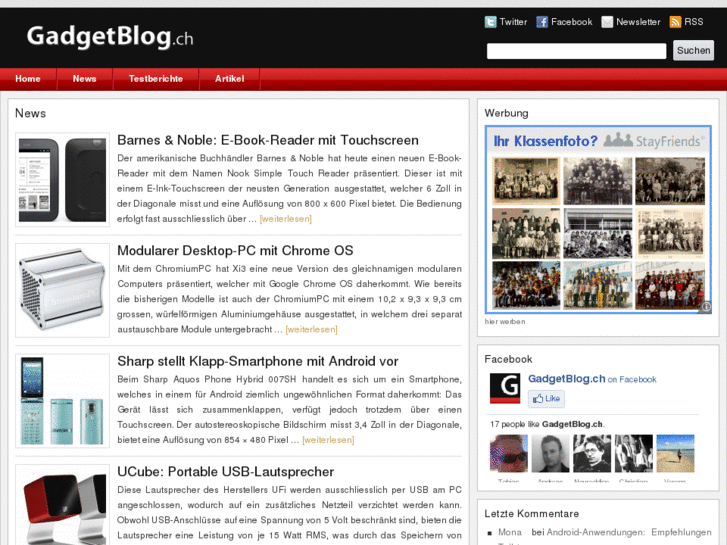
Task: Click the GadgetBlog.ch site logo
Action: tap(110, 37)
